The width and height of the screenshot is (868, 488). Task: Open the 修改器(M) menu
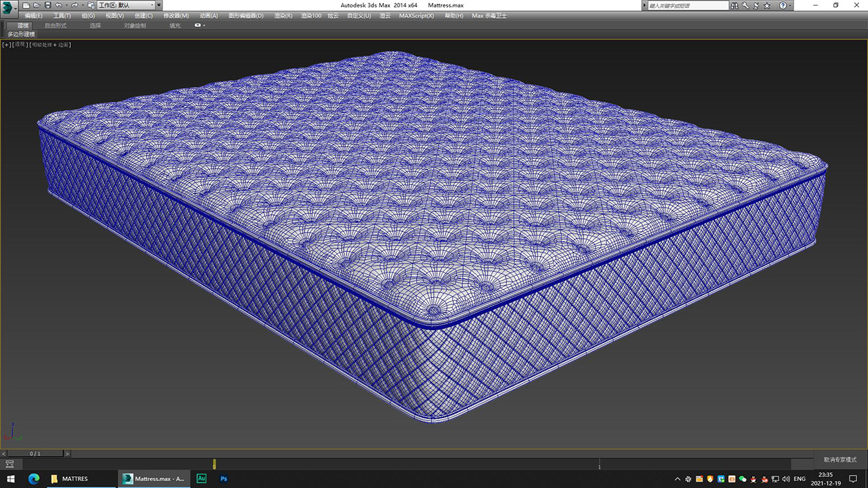(x=176, y=16)
